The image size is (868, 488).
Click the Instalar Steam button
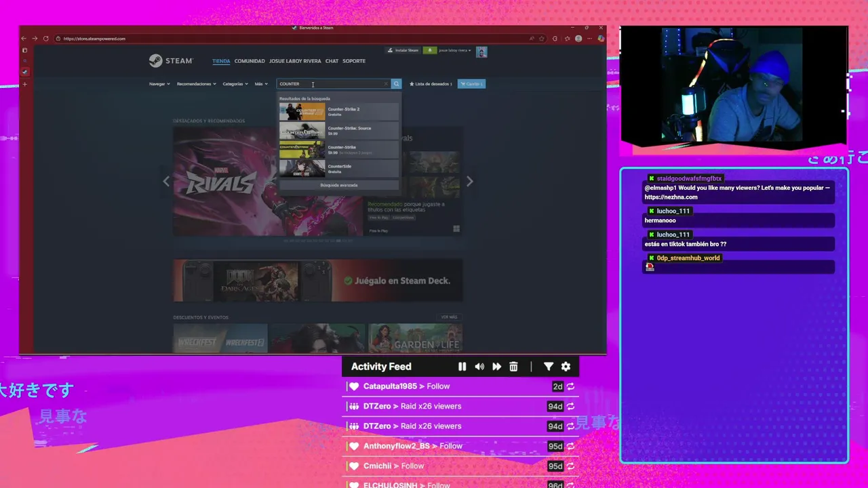[x=403, y=50]
